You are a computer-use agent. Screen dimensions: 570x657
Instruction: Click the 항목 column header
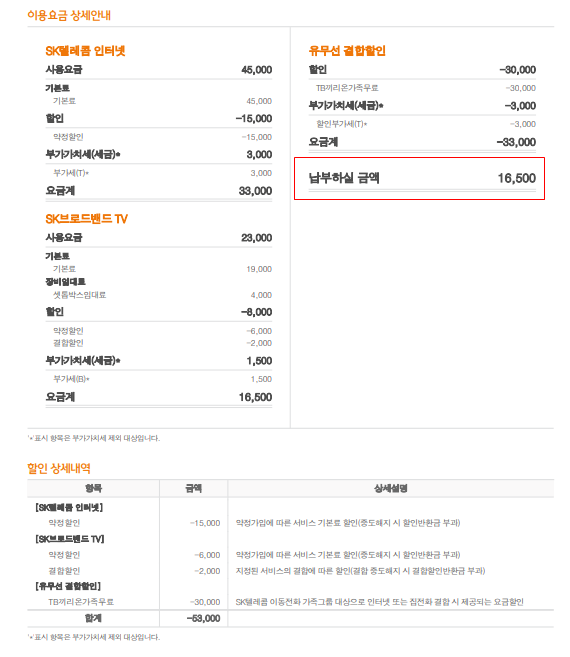pyautogui.click(x=93, y=488)
